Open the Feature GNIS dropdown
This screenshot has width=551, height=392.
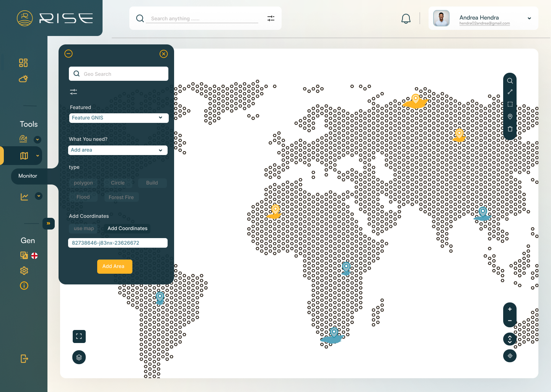119,118
